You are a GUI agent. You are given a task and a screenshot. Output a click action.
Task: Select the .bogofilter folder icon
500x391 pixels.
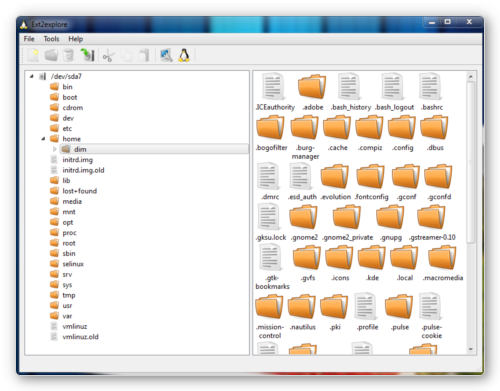270,127
